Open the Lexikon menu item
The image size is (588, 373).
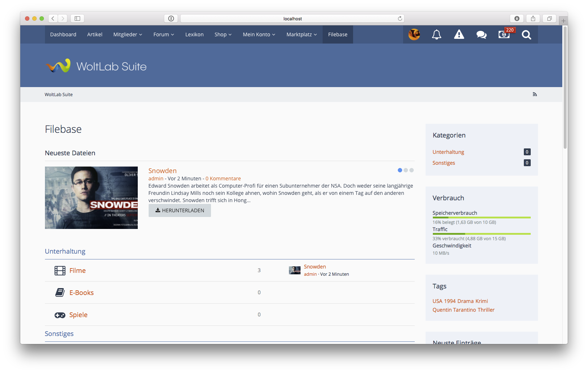click(x=194, y=34)
